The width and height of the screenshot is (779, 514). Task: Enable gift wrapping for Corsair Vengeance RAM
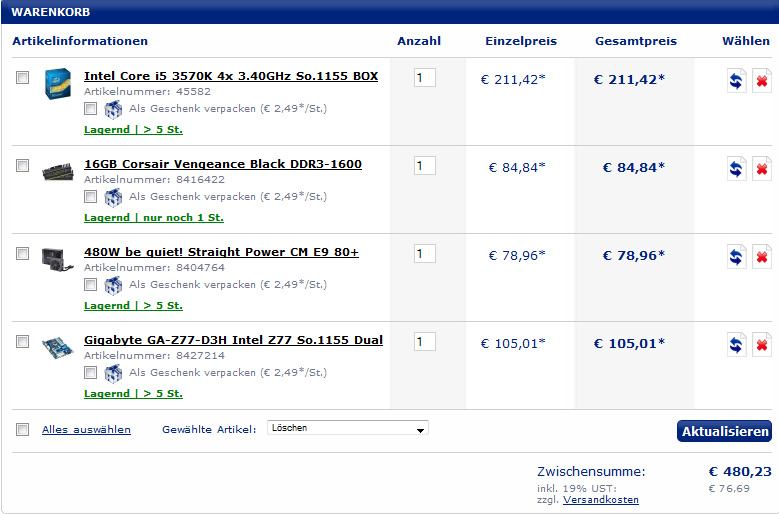click(x=90, y=197)
